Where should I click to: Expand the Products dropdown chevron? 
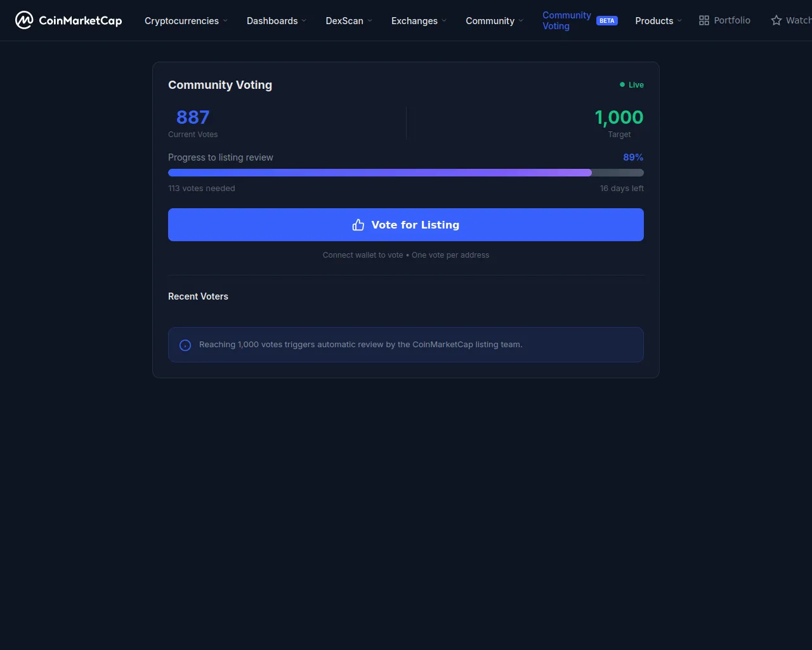point(679,20)
